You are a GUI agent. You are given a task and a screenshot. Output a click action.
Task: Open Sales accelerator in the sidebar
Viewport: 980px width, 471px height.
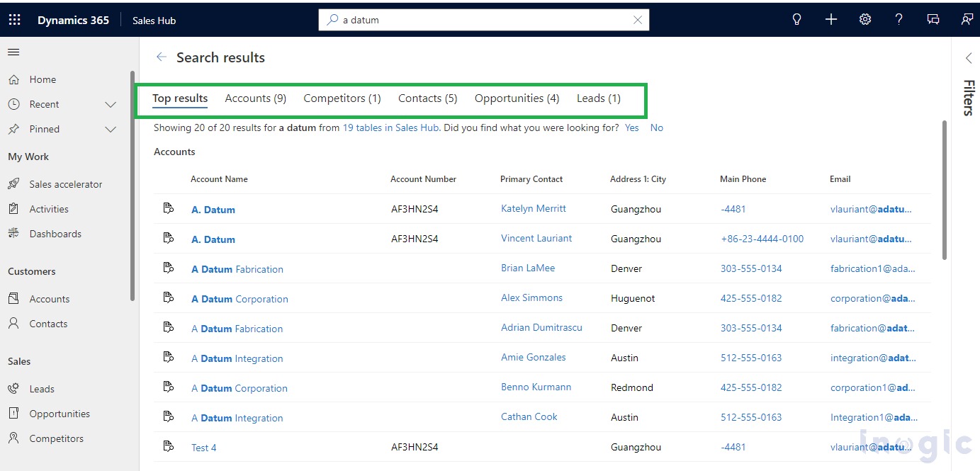[67, 184]
